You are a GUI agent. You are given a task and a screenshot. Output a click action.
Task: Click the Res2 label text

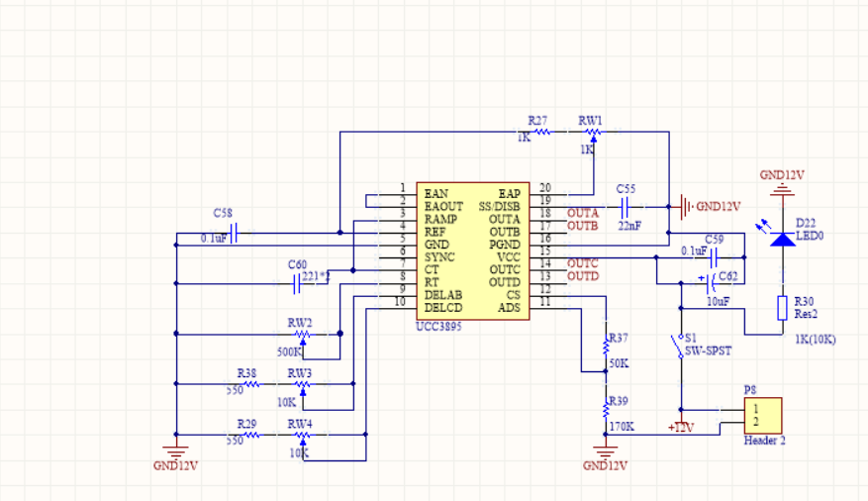coord(806,315)
